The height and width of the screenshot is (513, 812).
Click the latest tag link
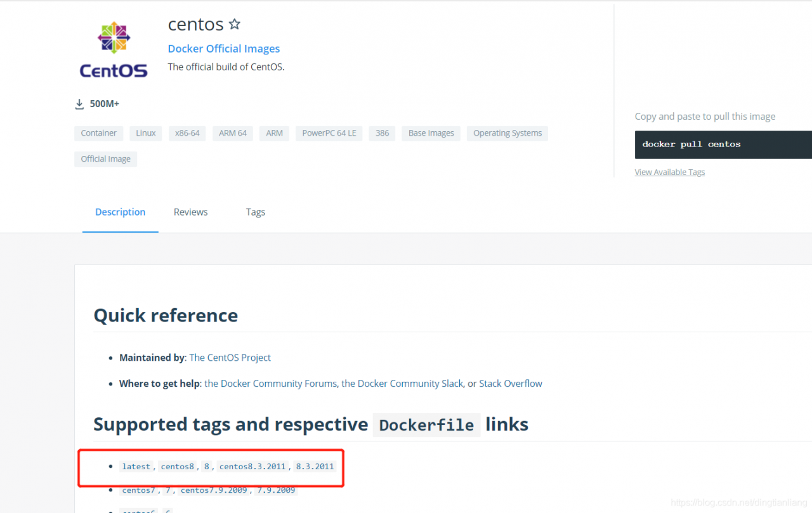click(x=136, y=467)
